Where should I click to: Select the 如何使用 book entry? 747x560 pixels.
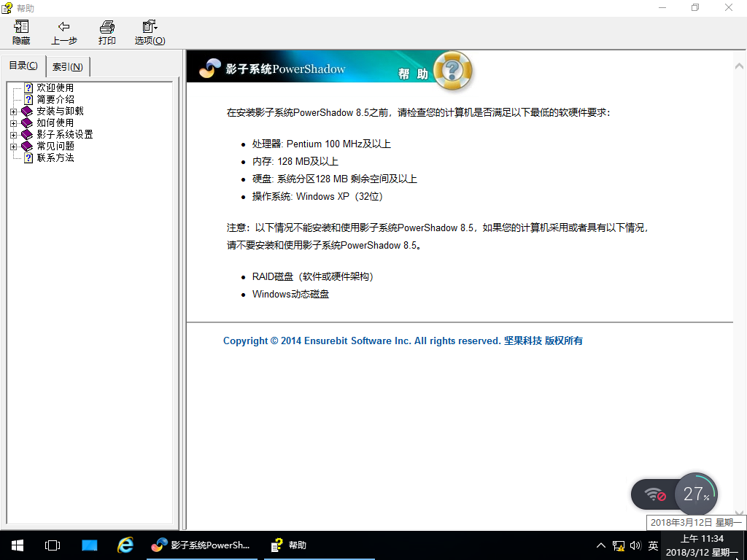point(55,122)
